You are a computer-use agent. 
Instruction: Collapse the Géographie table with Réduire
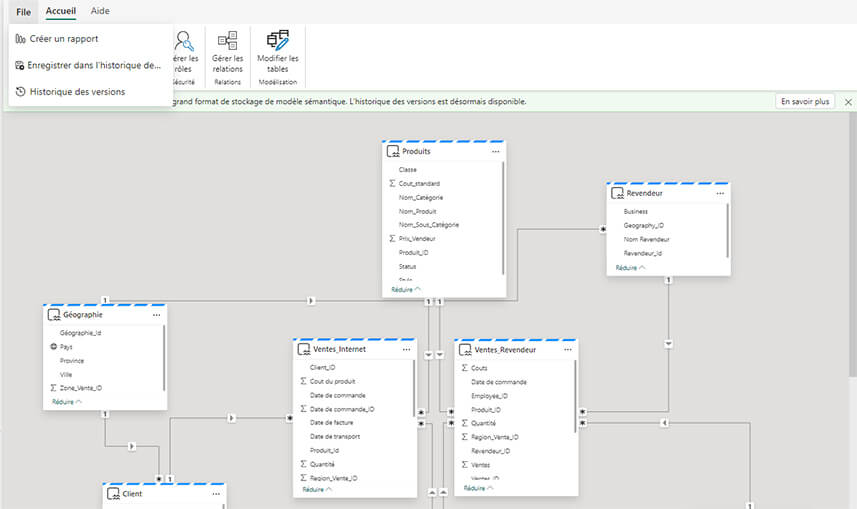[66, 401]
